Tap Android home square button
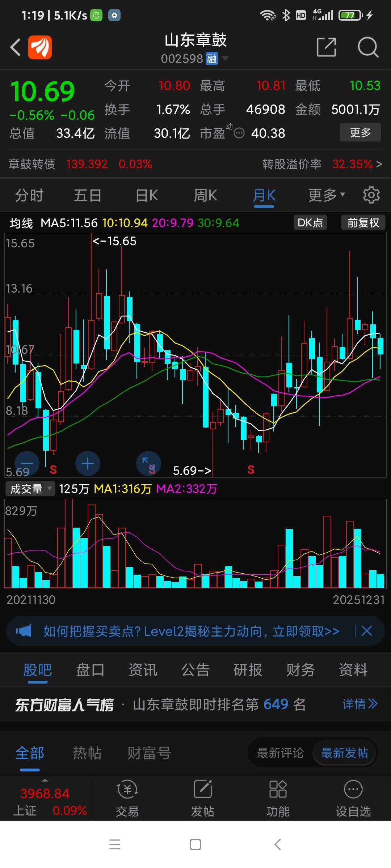 point(195,844)
